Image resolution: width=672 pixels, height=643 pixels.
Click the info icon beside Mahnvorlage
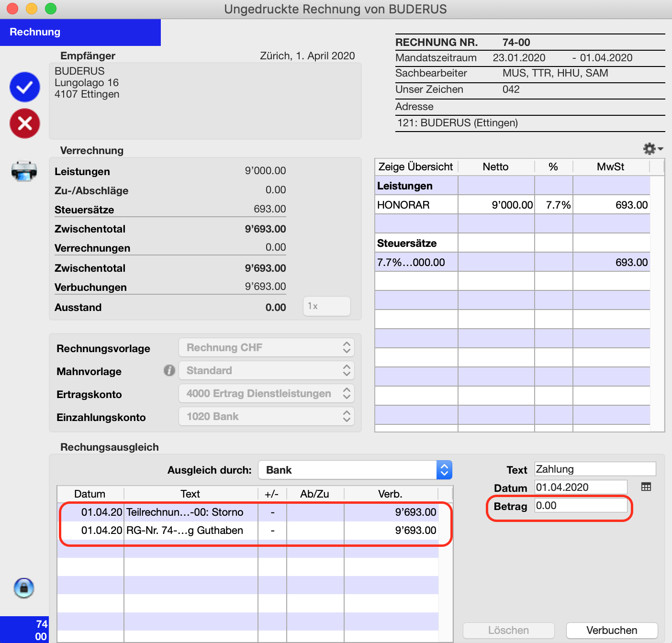[x=169, y=370]
